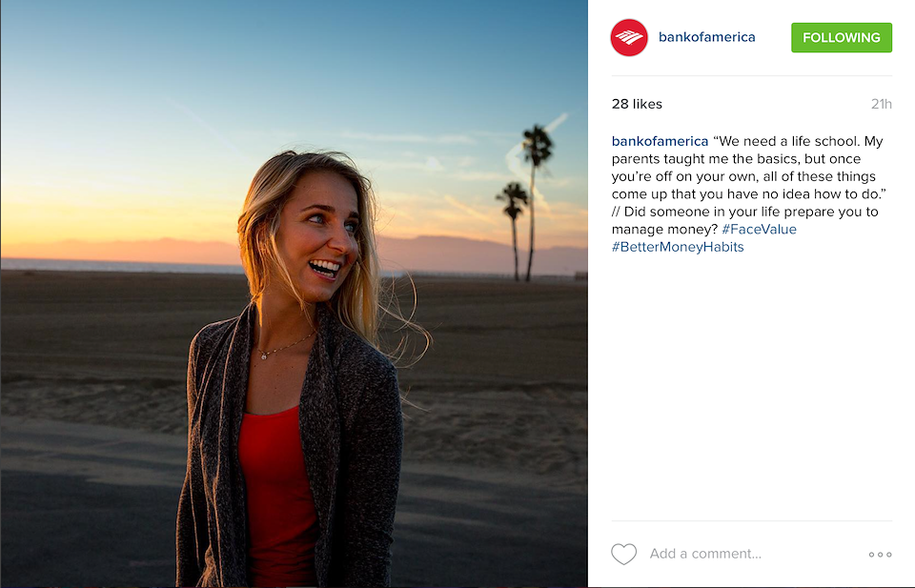Open the three-dot more options menu
The width and height of the screenshot is (915, 588).
click(880, 554)
